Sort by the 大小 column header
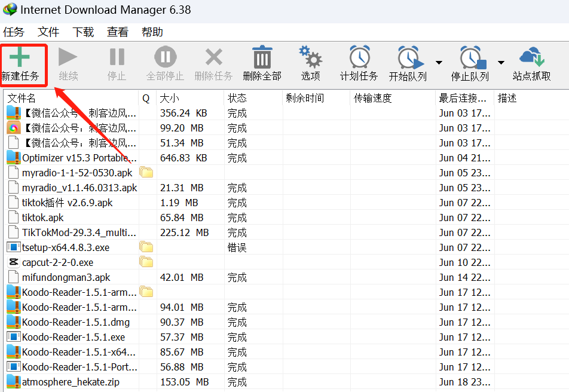 point(190,98)
